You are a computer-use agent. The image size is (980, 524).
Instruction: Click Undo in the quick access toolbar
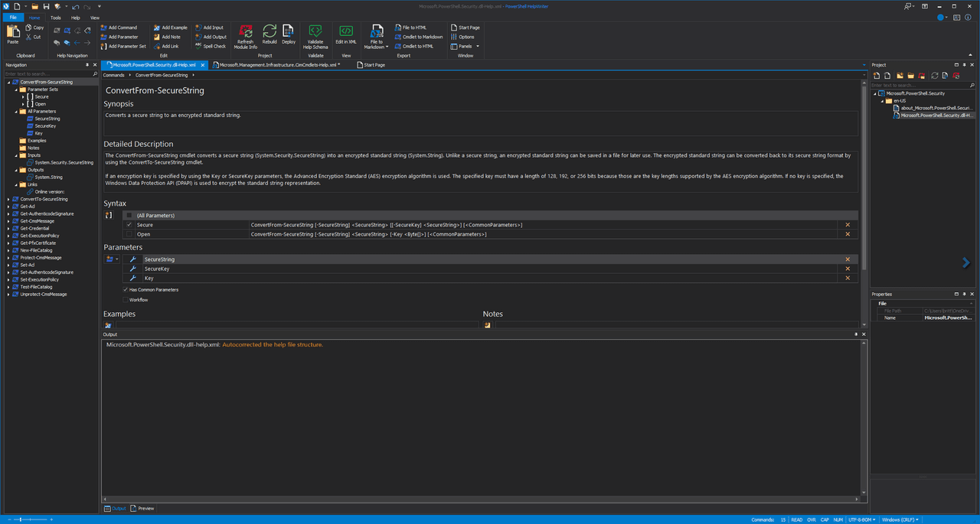point(75,6)
